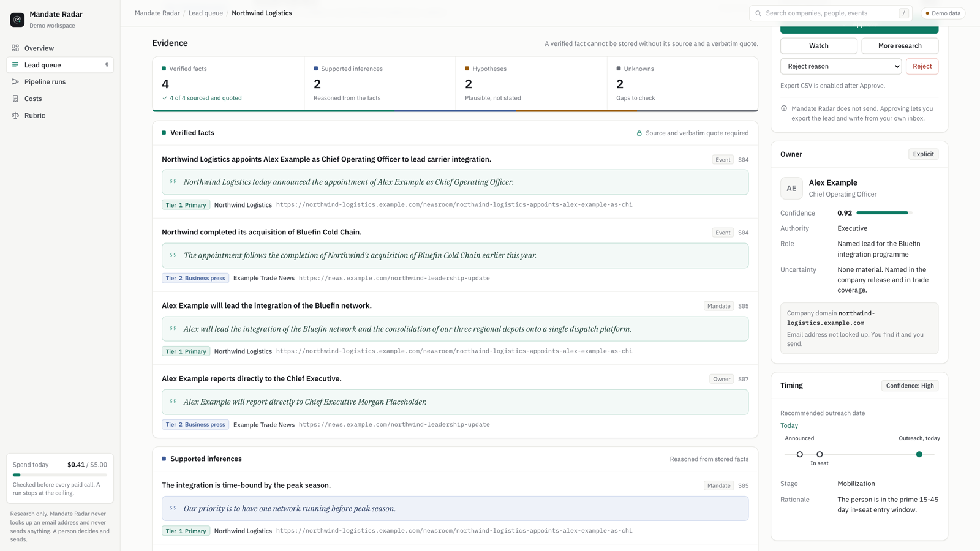Click the Mandate Radar logo icon
The height and width of the screenshot is (551, 980).
click(17, 20)
